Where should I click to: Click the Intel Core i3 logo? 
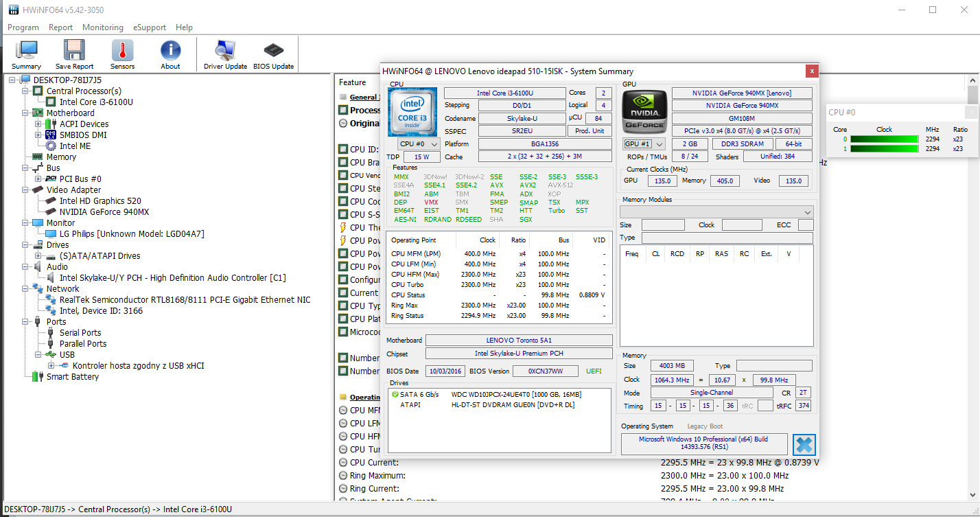[412, 112]
